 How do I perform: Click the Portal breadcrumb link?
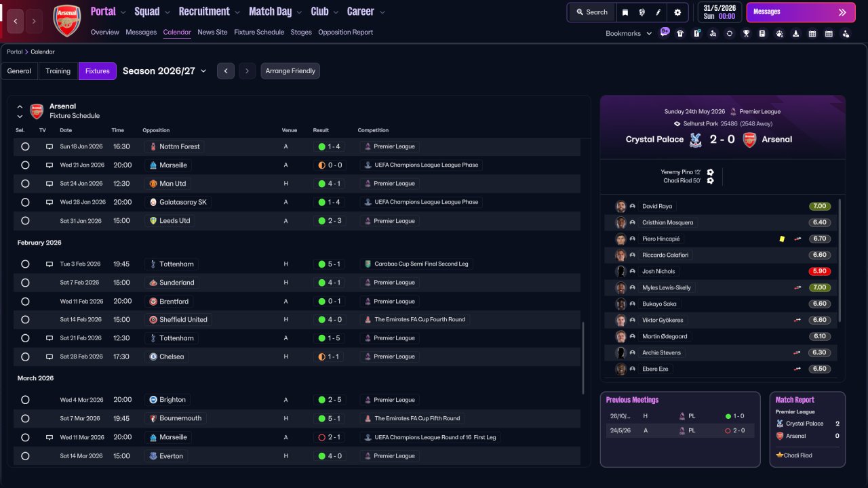tap(14, 52)
